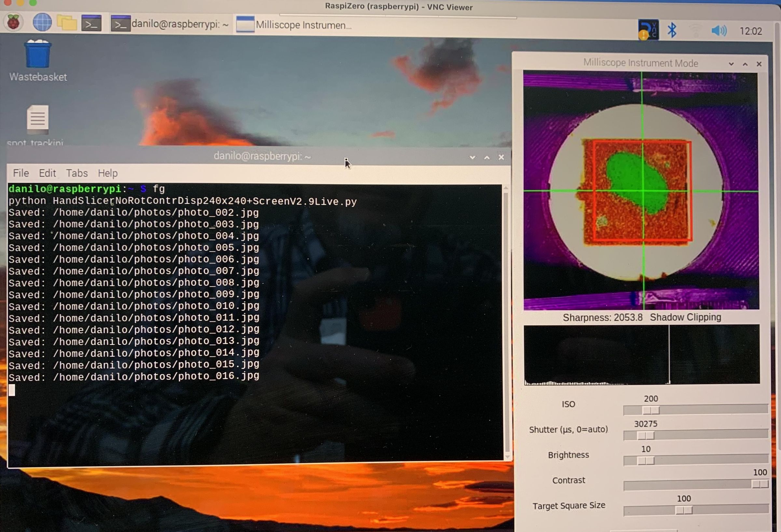This screenshot has width=781, height=532.
Task: Open the terminal Help menu
Action: (x=107, y=173)
